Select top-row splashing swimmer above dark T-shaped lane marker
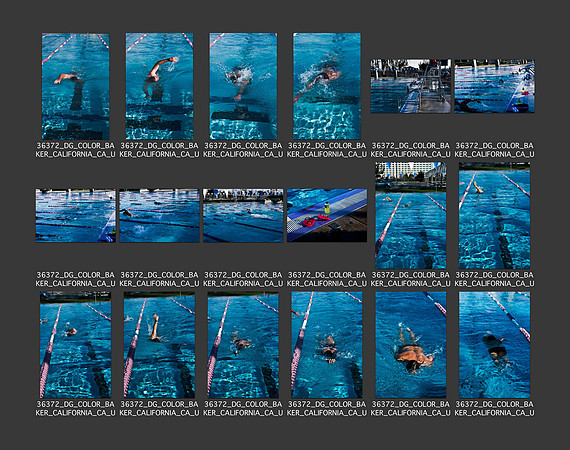This screenshot has width=570, height=450. pos(243,86)
